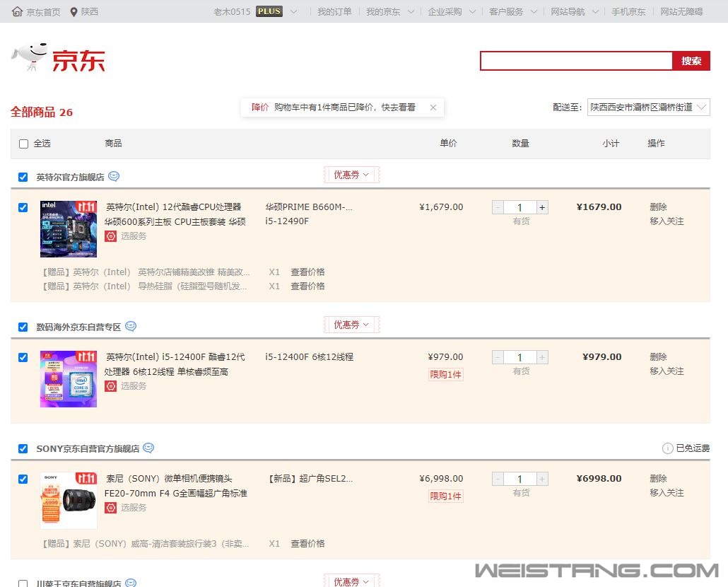Open 优惠券 dropdown for 英特尔官方旗舰店

click(x=351, y=175)
